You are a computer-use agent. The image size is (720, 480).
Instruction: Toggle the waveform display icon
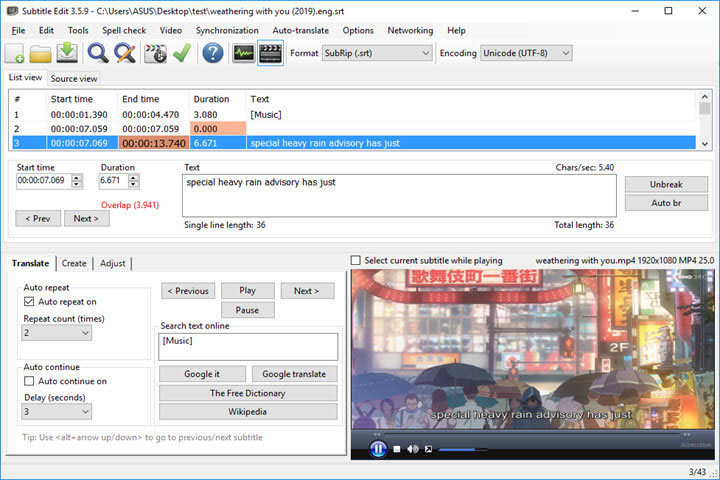pyautogui.click(x=243, y=53)
